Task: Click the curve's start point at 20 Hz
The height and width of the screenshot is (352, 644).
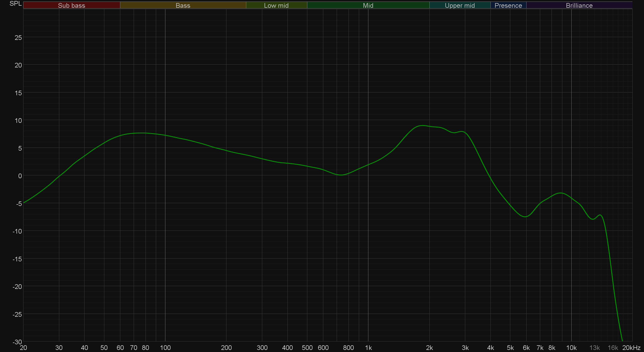Action: [24, 203]
